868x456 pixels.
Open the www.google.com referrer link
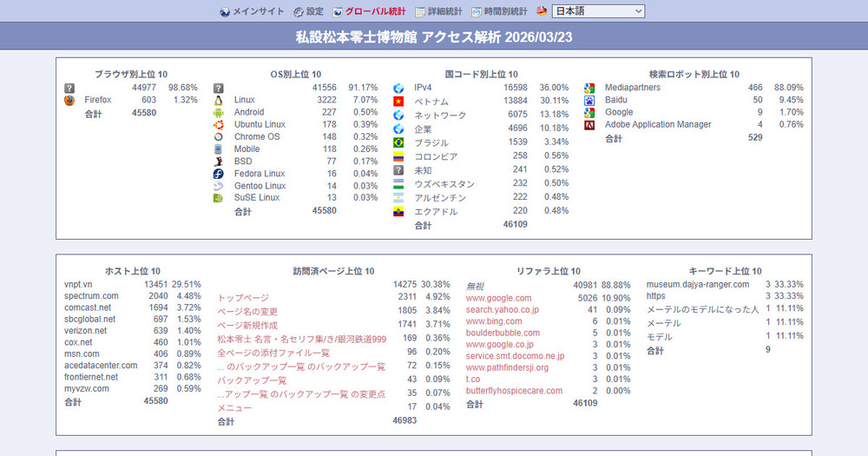coord(499,298)
